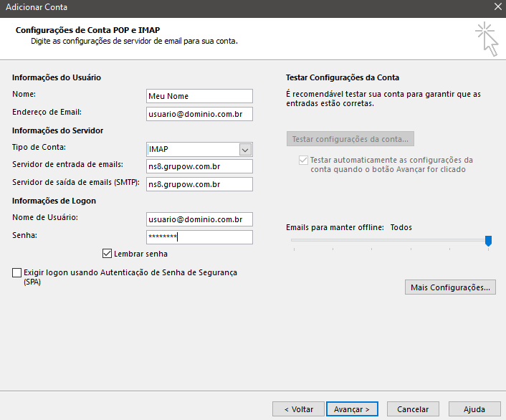
Task: Open the Ajuda help button
Action: click(474, 409)
